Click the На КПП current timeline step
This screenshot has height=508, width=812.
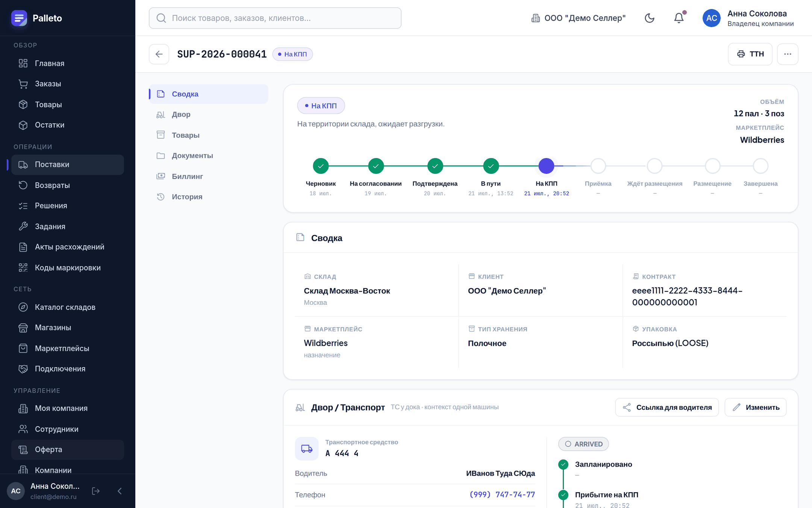pyautogui.click(x=546, y=166)
